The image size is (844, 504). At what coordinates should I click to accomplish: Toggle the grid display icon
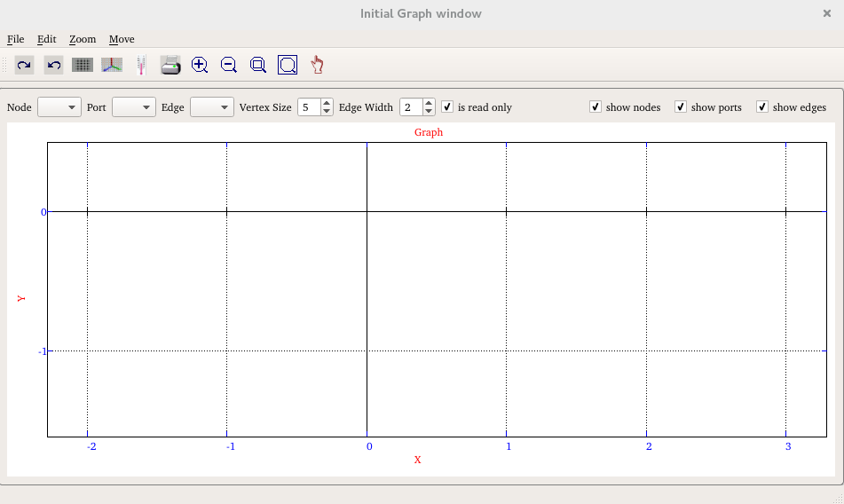[83, 65]
